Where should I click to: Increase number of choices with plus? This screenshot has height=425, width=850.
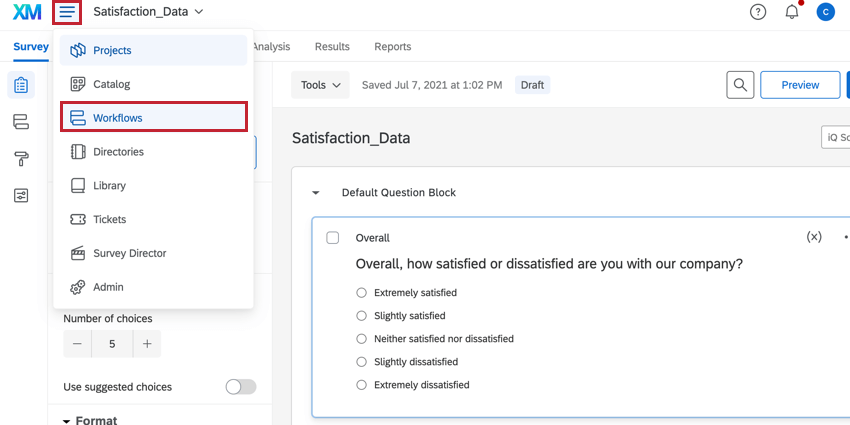click(x=147, y=344)
